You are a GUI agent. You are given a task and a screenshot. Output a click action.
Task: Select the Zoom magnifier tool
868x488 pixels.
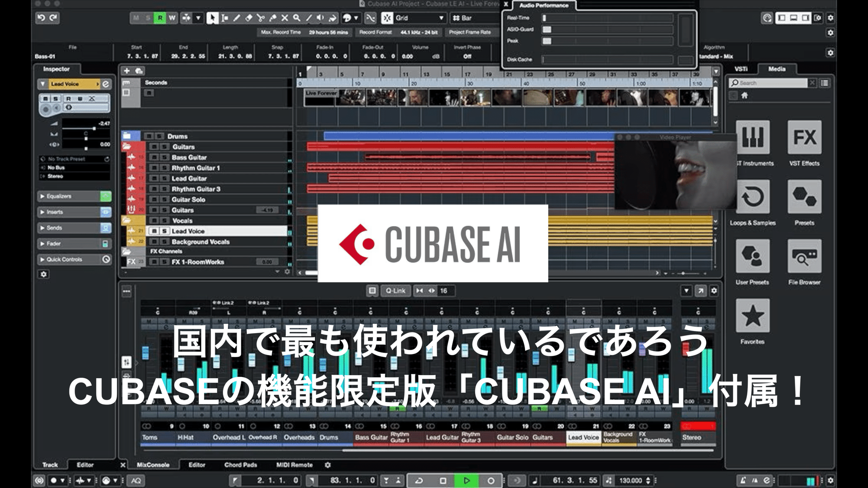296,18
